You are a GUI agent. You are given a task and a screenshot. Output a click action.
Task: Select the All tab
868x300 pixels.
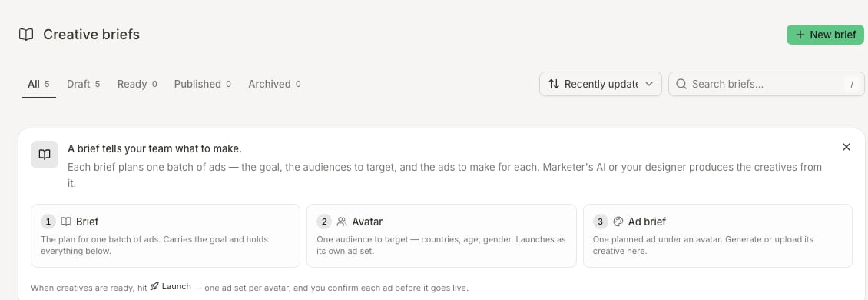pos(38,85)
